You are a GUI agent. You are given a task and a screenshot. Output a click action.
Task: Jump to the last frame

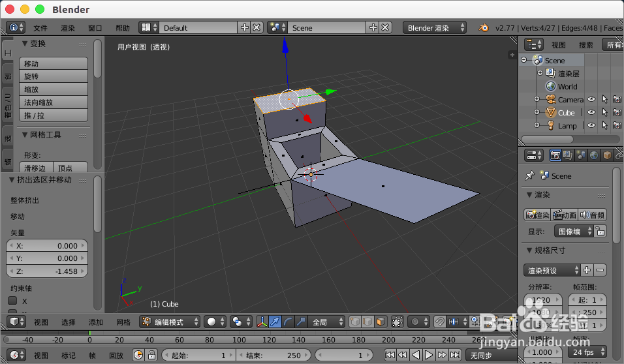click(455, 355)
